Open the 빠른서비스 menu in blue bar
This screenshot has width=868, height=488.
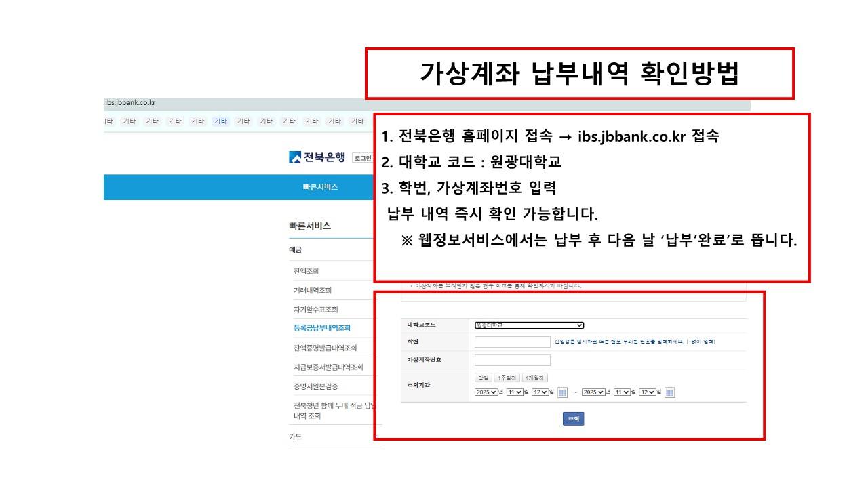click(x=320, y=188)
